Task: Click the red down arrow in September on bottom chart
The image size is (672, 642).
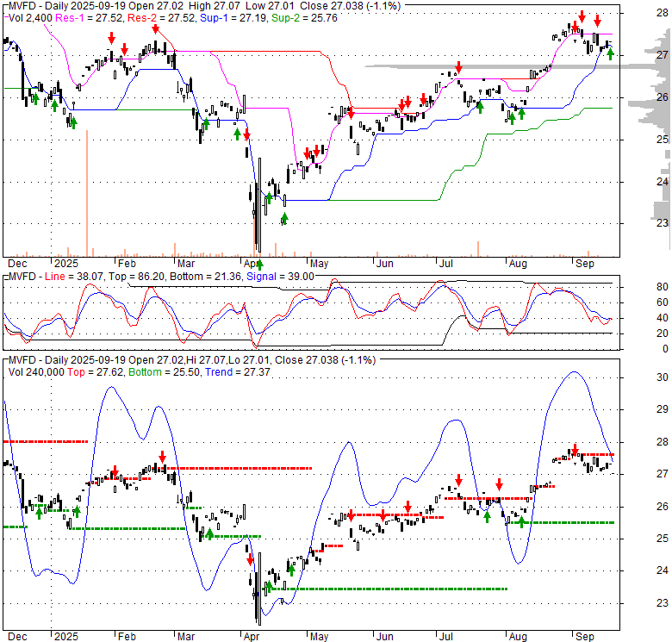Action: click(x=576, y=449)
